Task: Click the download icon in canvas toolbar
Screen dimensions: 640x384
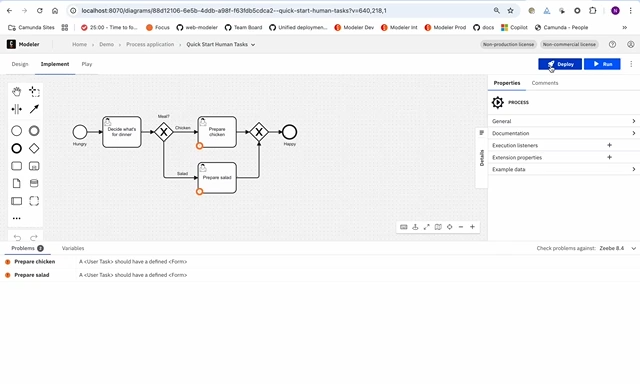Action: [415, 227]
